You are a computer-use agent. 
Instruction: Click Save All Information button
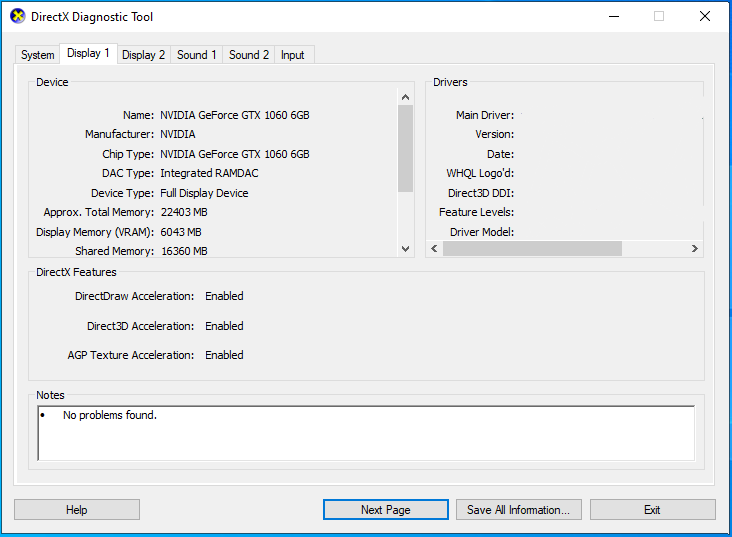pyautogui.click(x=518, y=510)
